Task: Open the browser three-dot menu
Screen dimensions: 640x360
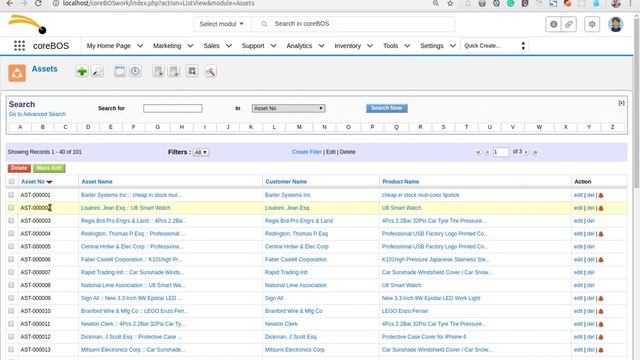Action: pos(631,3)
